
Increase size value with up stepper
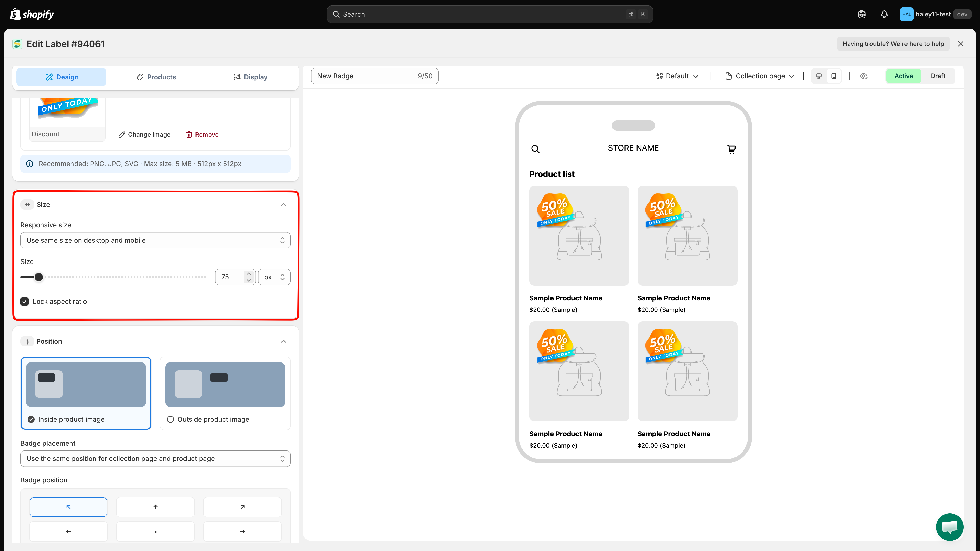(249, 274)
